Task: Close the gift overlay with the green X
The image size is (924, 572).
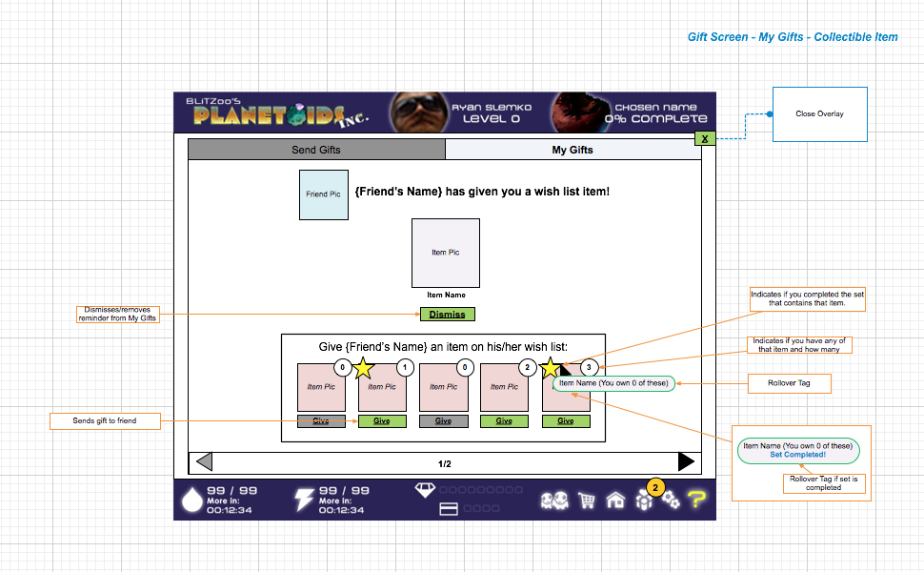Action: click(705, 138)
